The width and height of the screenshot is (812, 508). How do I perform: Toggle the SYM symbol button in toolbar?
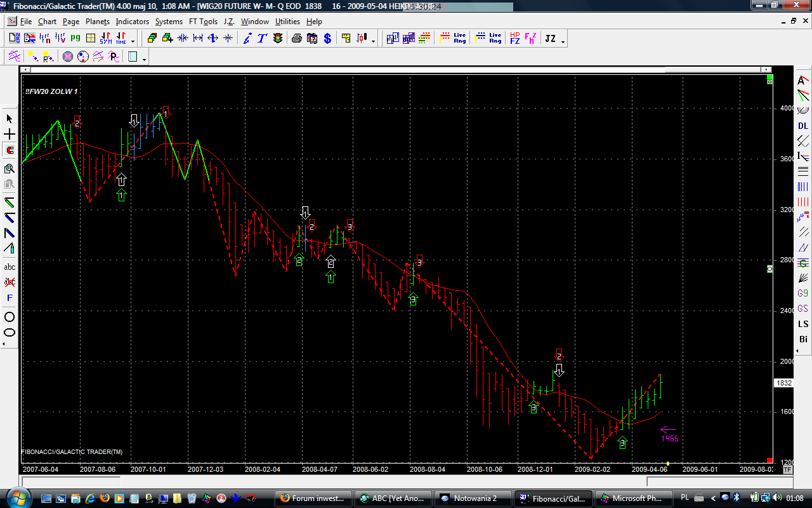click(x=106, y=38)
